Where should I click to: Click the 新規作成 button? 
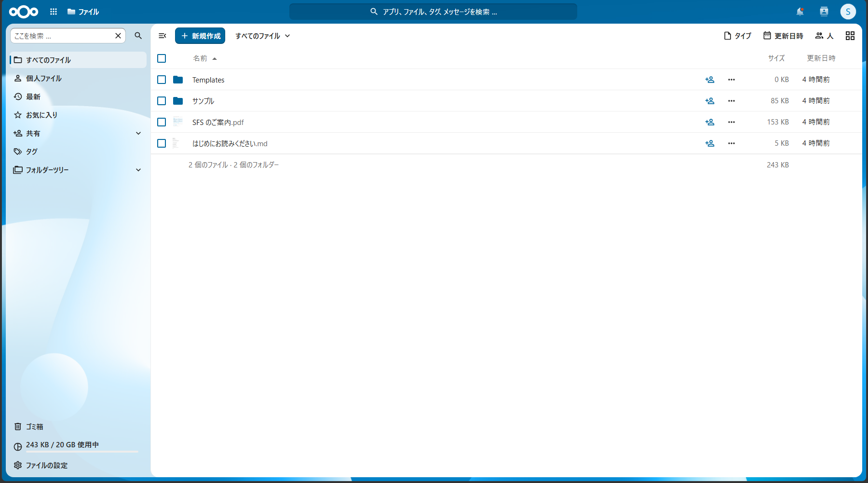pos(200,36)
